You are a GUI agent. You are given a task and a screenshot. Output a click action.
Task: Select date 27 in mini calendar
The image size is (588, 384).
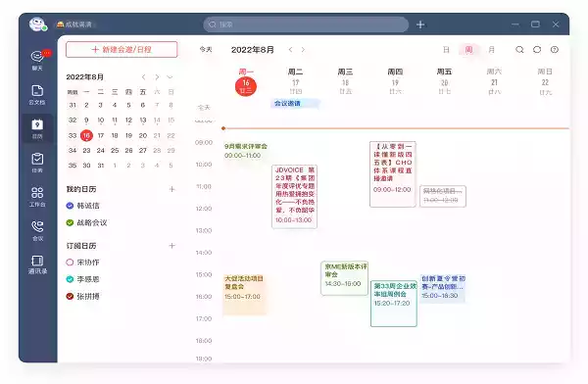(x=143, y=151)
